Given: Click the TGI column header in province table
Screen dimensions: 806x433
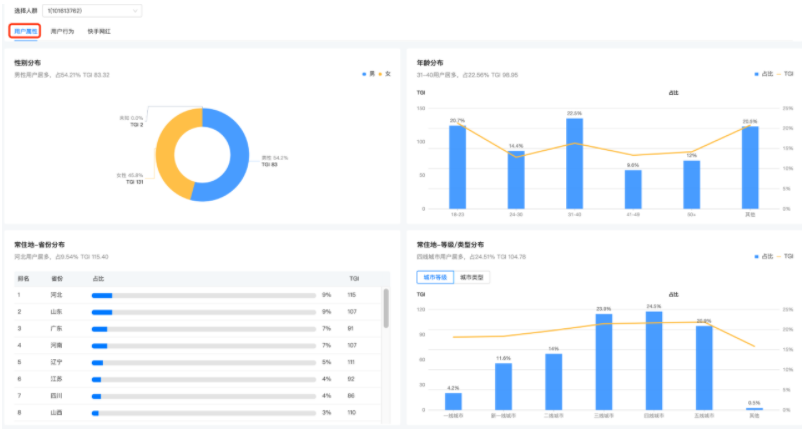Looking at the screenshot, I should click(x=353, y=279).
